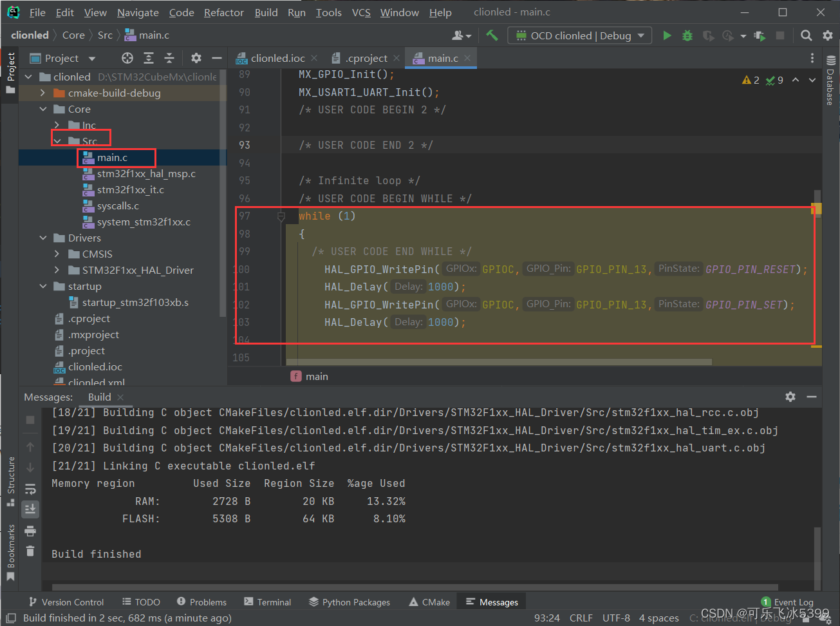Image resolution: width=840 pixels, height=626 pixels.
Task: Collapse the Drivers folder
Action: click(x=43, y=238)
